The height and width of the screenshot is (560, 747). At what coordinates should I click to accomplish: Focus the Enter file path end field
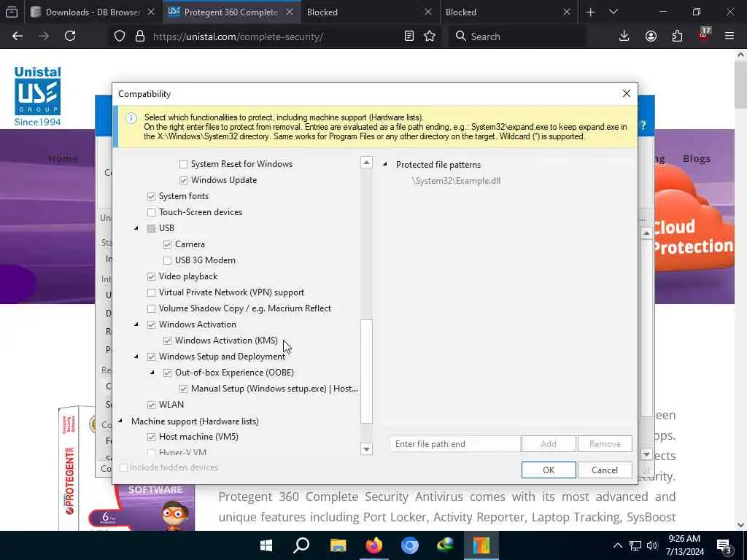(x=455, y=444)
